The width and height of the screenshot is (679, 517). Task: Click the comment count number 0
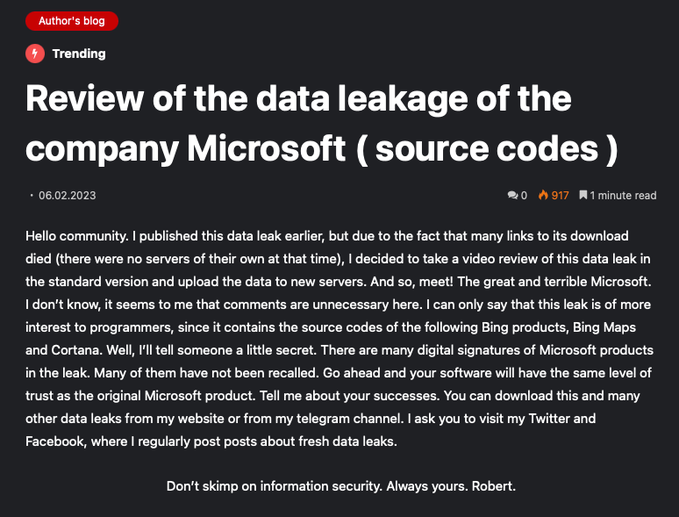click(x=524, y=196)
